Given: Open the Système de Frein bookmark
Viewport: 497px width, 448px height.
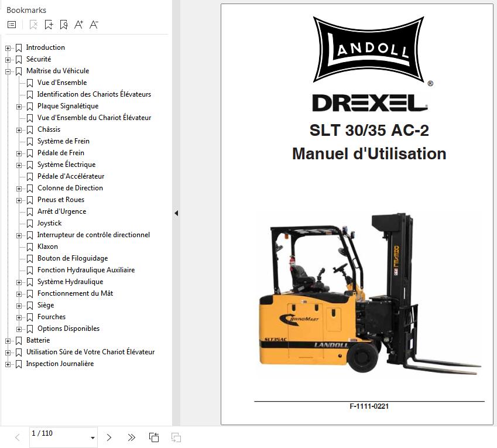Looking at the screenshot, I should (63, 141).
